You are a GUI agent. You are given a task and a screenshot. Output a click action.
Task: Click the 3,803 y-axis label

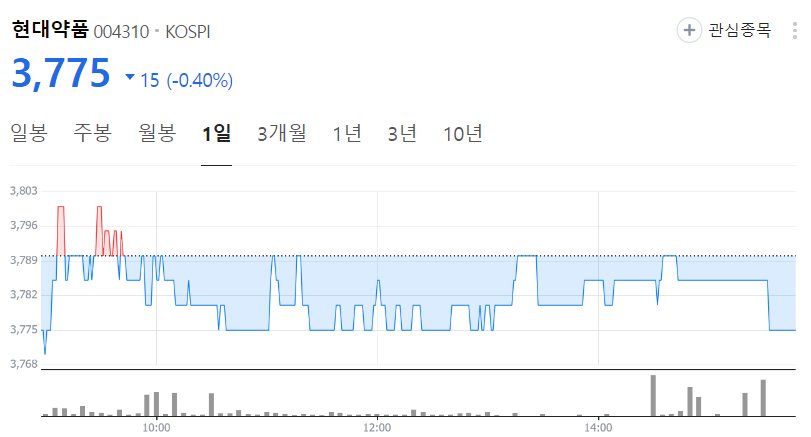[x=24, y=191]
